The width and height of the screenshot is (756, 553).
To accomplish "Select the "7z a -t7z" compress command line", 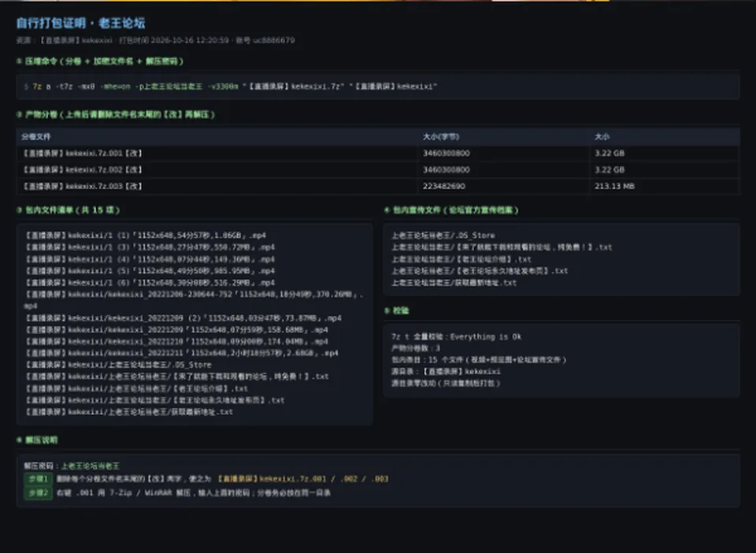I will point(231,87).
